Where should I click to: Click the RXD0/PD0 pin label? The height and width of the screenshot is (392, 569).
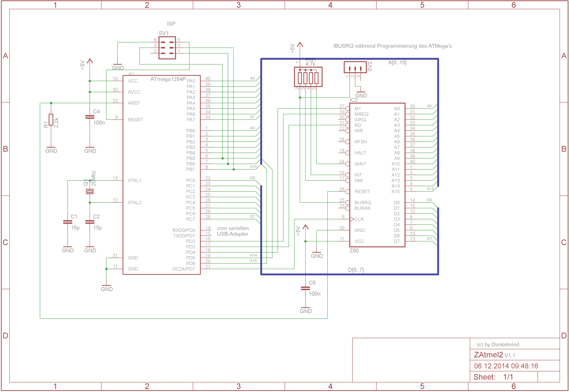click(x=184, y=230)
